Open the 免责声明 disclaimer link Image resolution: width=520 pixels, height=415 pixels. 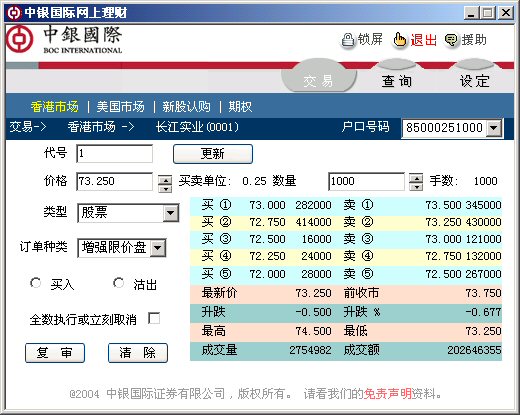pos(387,394)
